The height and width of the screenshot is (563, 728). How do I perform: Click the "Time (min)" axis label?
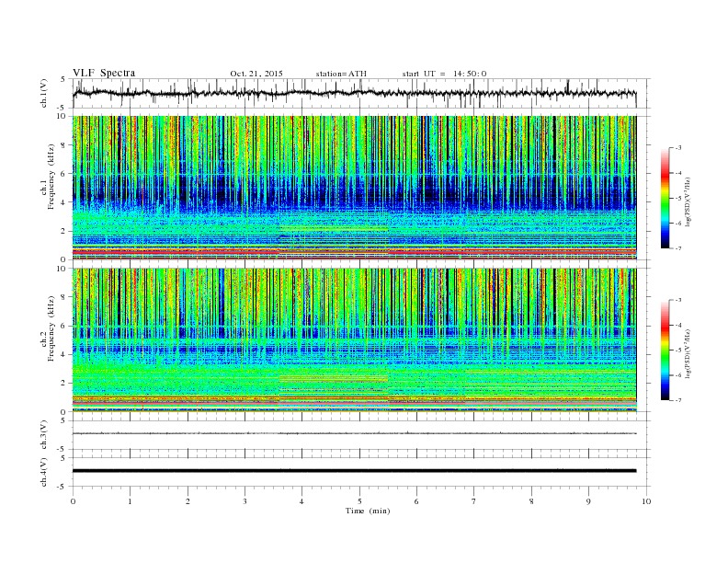coord(368,511)
